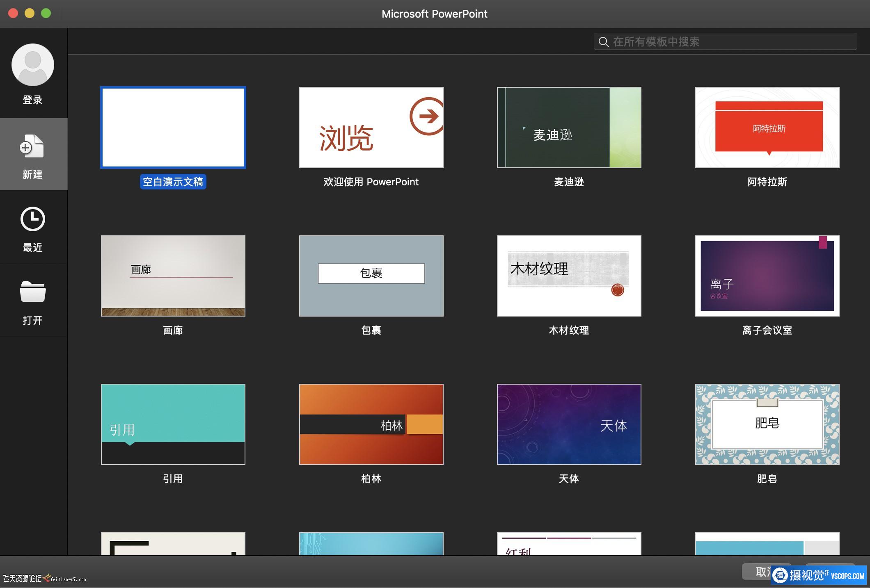Choose the Gallery (画廊) template

pyautogui.click(x=173, y=276)
